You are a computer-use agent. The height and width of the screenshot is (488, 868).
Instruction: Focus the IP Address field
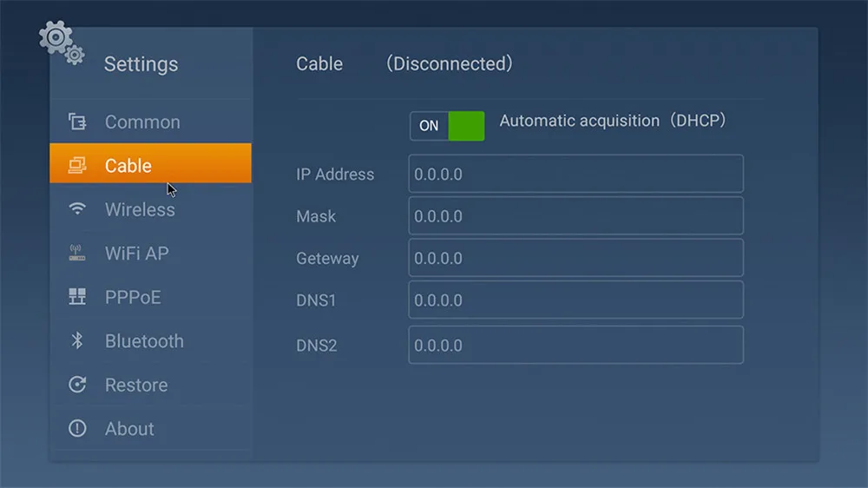click(575, 174)
